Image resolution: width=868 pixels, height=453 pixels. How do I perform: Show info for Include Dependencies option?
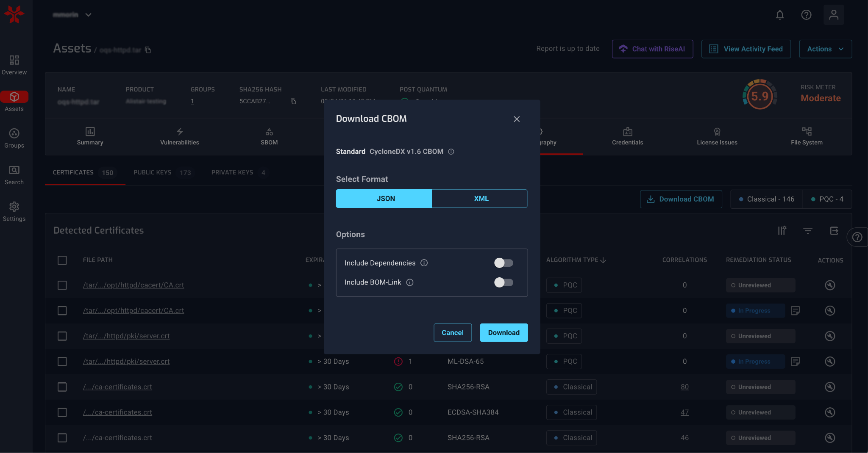[424, 263]
